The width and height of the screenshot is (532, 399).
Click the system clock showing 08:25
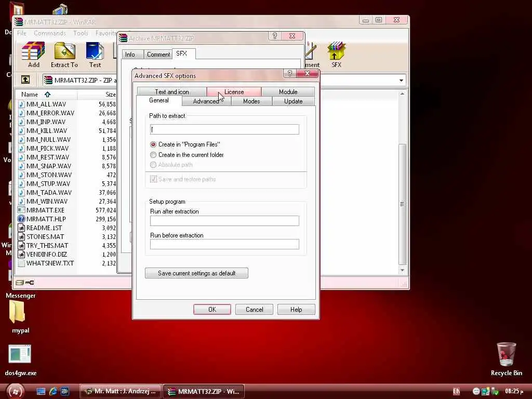(x=514, y=391)
